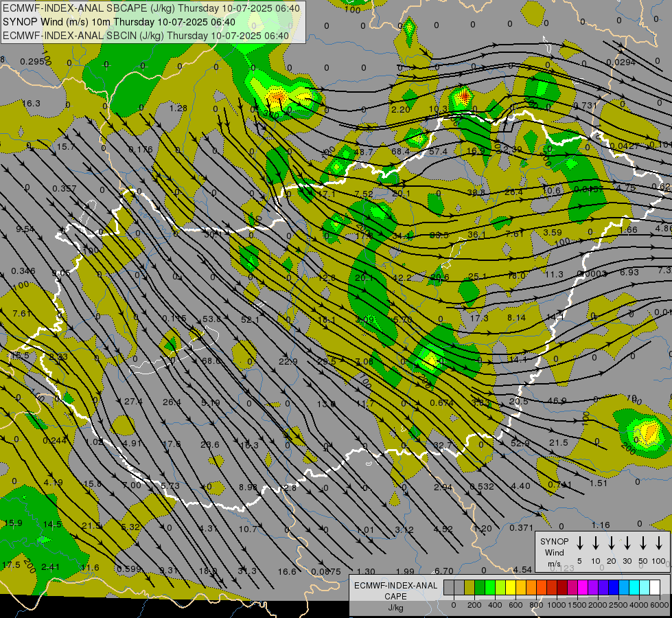Viewport: 672px width, 618px height.
Task: Click the map value 31.3
Action: click(247, 571)
